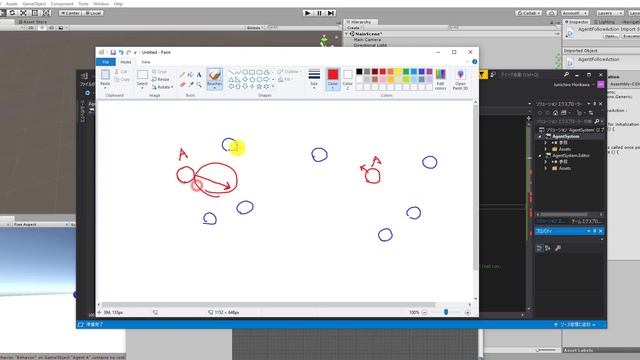Select the Text tool in Paint
The width and height of the screenshot is (640, 360).
(x=199, y=75)
